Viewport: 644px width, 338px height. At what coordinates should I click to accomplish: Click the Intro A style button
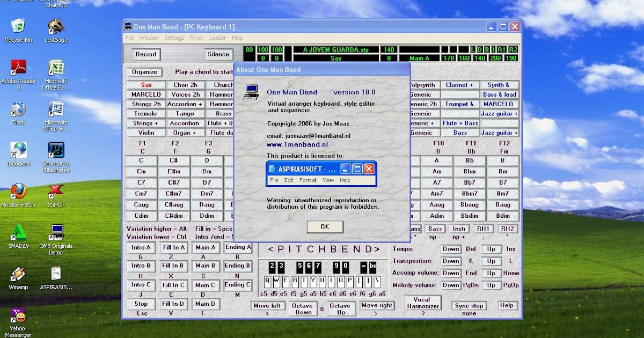(141, 247)
